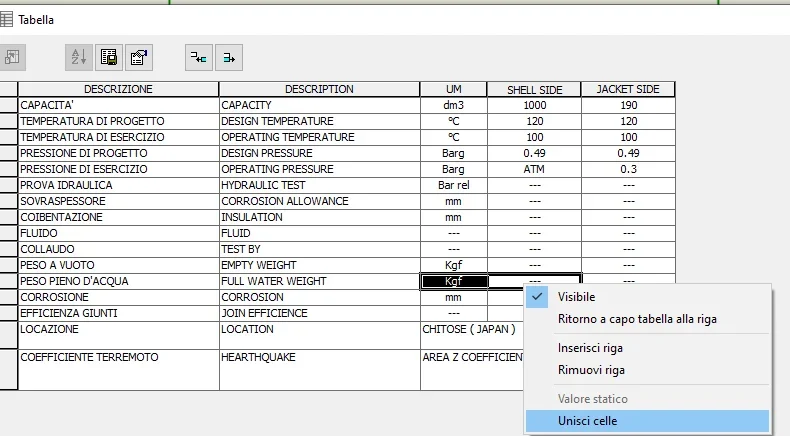
Task: Click the A-Z sort toolbar icon
Action: 78,58
